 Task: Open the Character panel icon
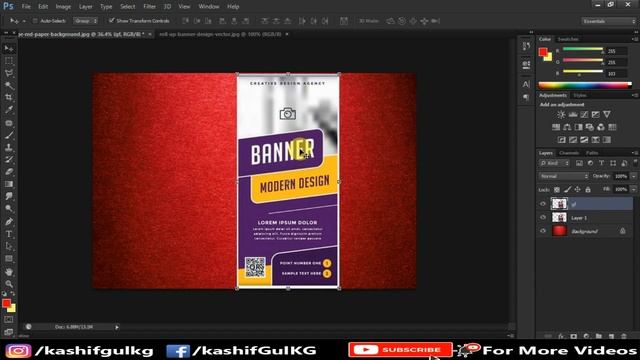pyautogui.click(x=526, y=84)
